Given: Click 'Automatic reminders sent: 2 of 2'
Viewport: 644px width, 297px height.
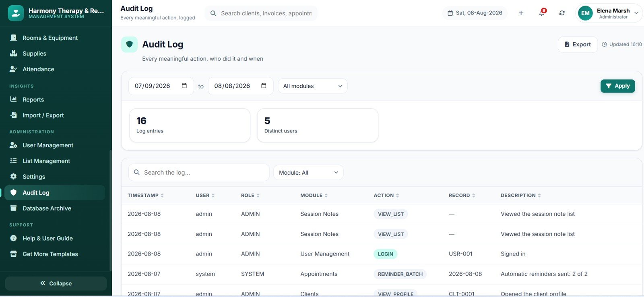Looking at the screenshot, I should (x=544, y=274).
